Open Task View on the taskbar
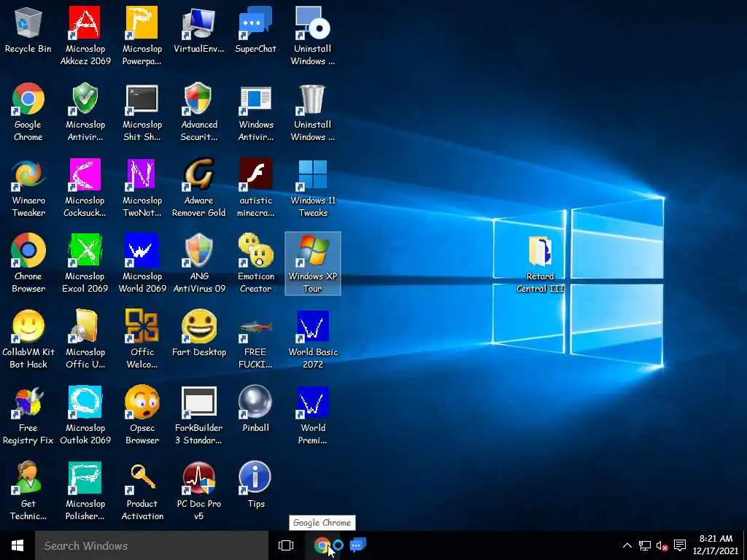The width and height of the screenshot is (747, 560). tap(286, 545)
